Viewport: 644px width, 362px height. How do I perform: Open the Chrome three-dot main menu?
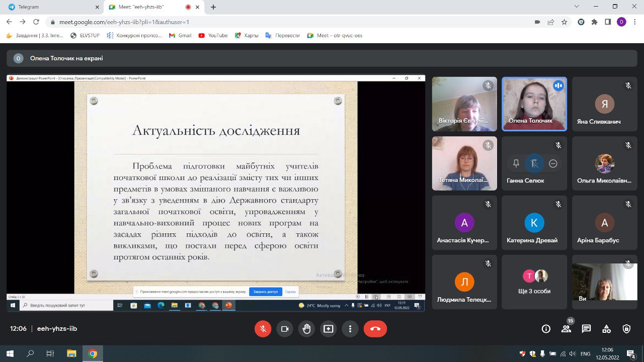tap(635, 22)
